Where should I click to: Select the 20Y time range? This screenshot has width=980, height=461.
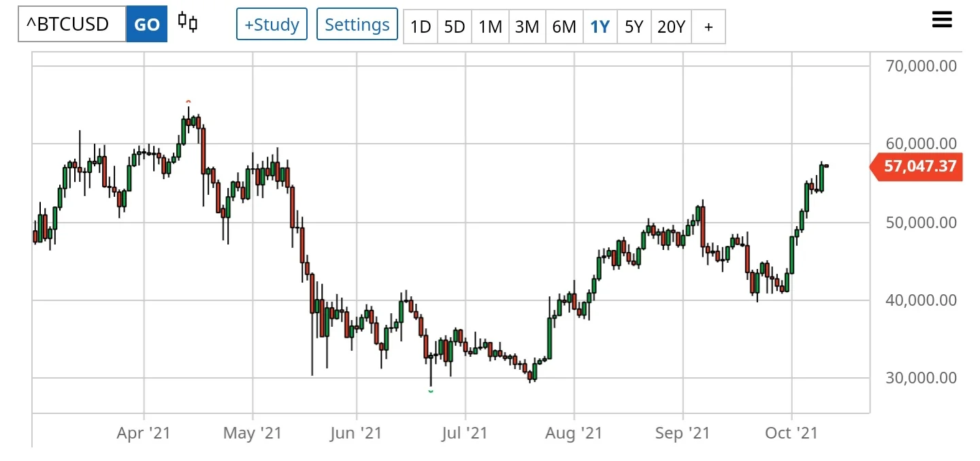tap(671, 27)
